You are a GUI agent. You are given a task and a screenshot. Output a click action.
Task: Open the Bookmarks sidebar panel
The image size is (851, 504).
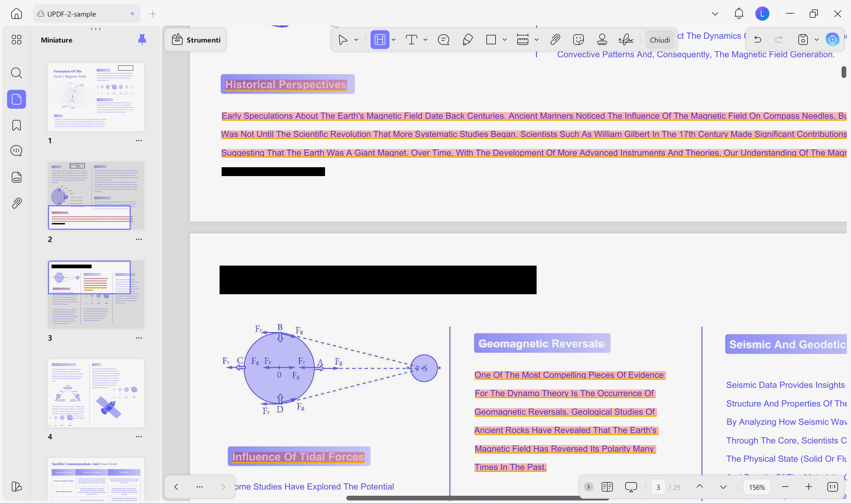point(16,125)
